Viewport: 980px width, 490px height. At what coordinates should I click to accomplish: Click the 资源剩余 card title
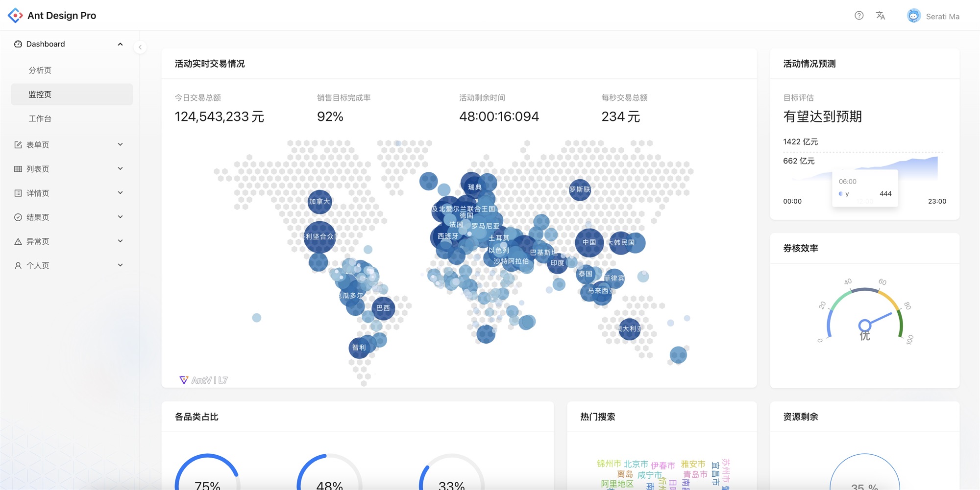(801, 417)
